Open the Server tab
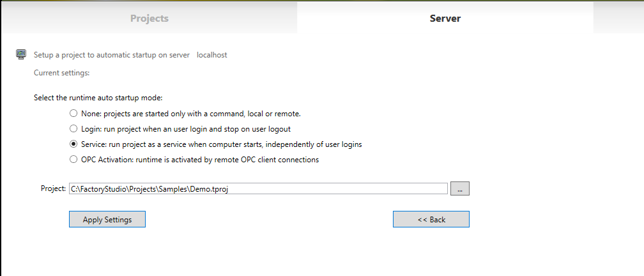Viewport: 644px width, 276px height. point(445,18)
